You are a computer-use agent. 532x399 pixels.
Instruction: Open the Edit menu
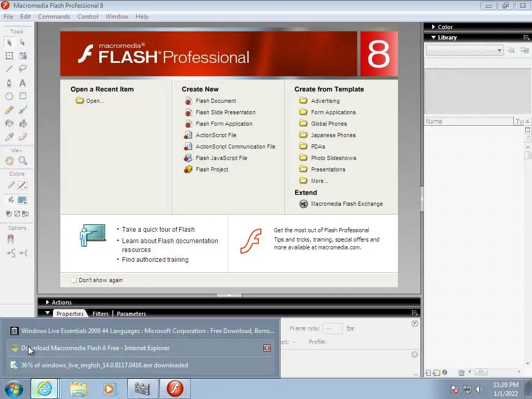pyautogui.click(x=25, y=17)
